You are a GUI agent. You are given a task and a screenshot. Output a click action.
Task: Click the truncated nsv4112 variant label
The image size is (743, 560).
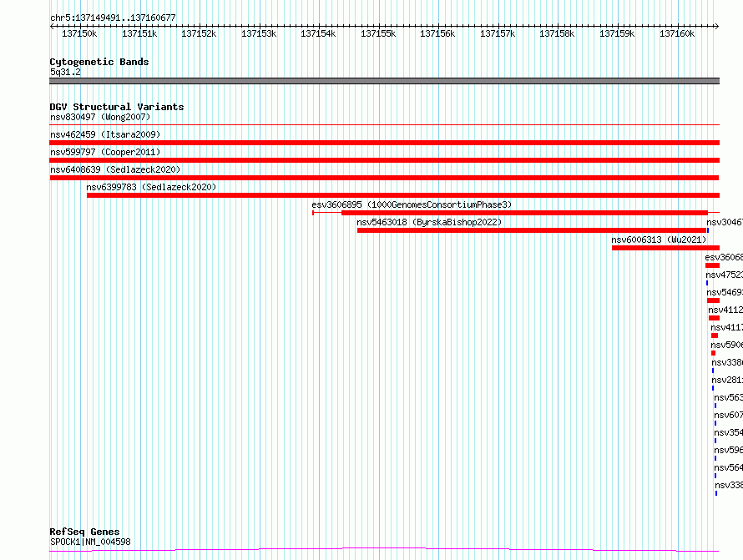pyautogui.click(x=725, y=310)
